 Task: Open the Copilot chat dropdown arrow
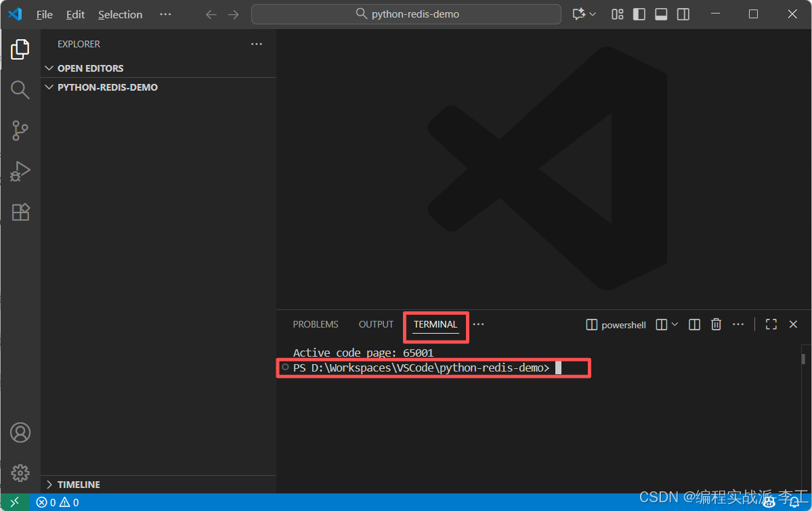(x=593, y=14)
